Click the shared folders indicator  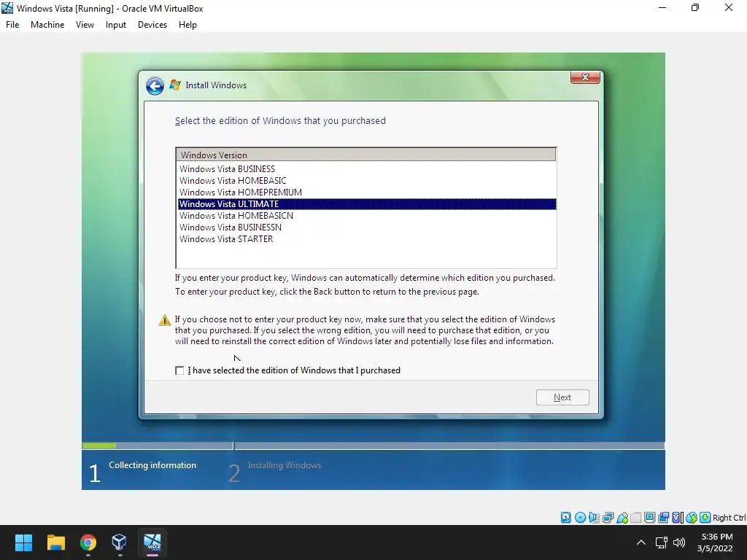point(635,518)
